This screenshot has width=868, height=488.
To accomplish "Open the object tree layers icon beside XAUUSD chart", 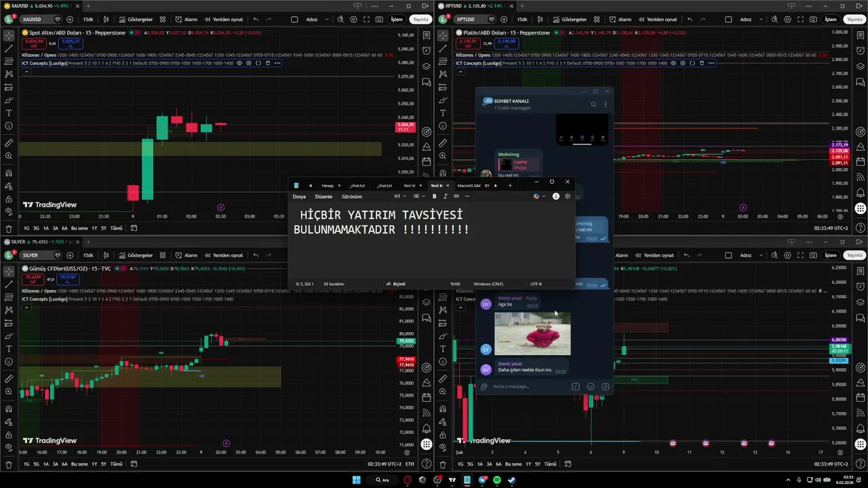I will (427, 66).
